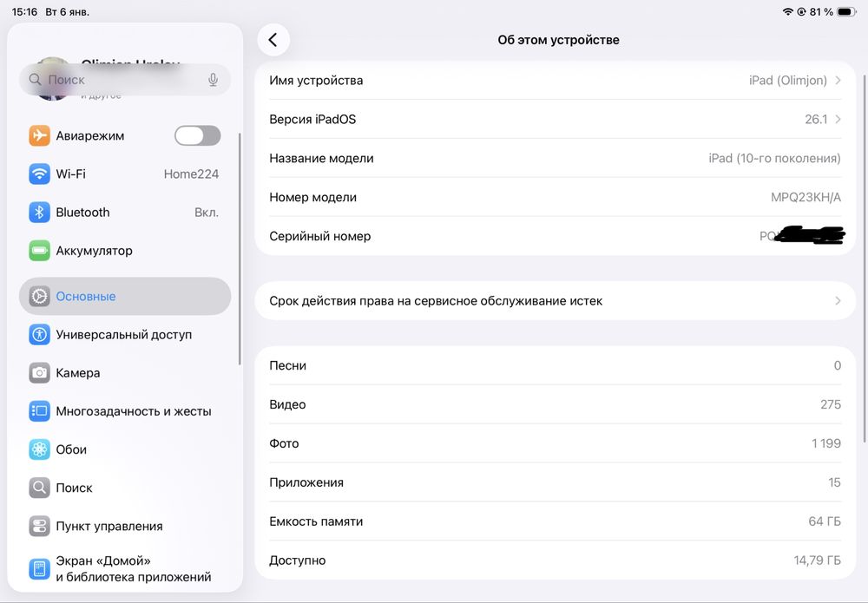
Task: Open Камера settings
Action: 124,373
